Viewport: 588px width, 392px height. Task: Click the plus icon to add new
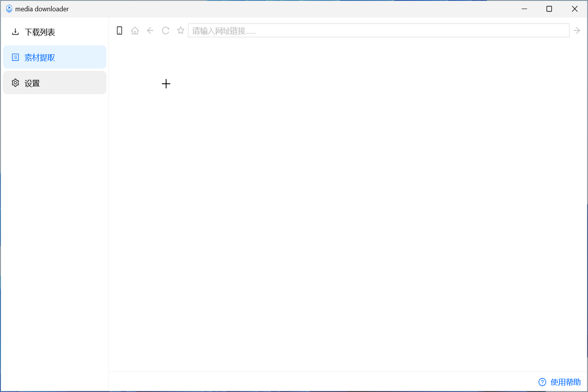pos(166,83)
